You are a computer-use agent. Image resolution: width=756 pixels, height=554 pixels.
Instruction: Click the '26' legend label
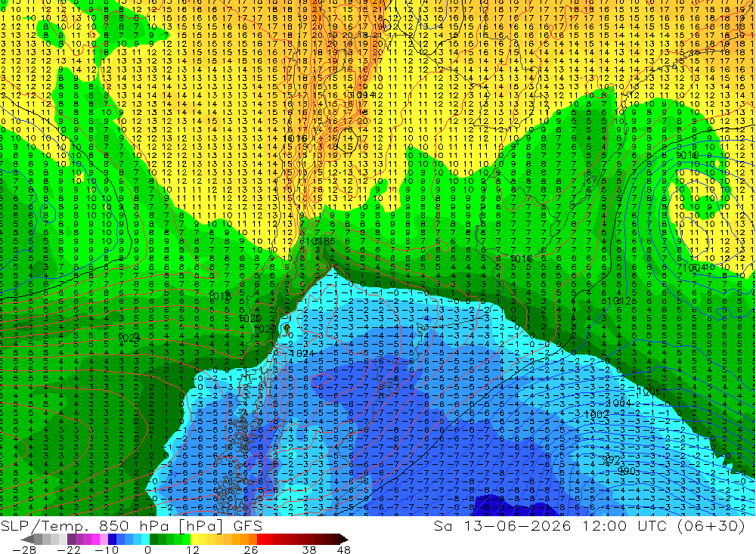pos(251,549)
